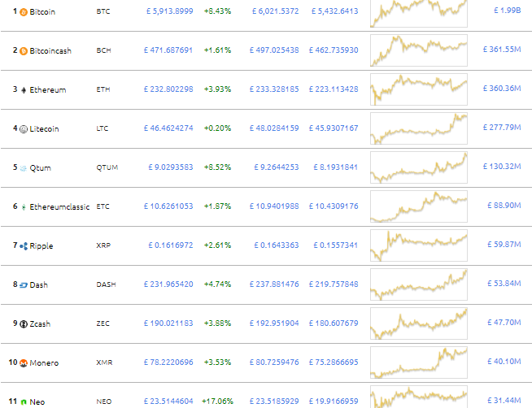Click the Ethereum diamond icon
The width and height of the screenshot is (532, 408).
pyautogui.click(x=24, y=89)
